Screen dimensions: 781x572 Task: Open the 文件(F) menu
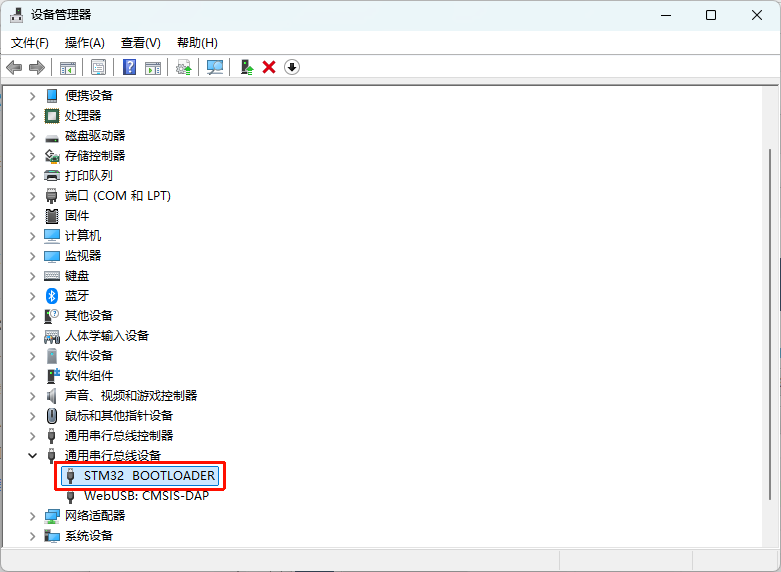(29, 43)
